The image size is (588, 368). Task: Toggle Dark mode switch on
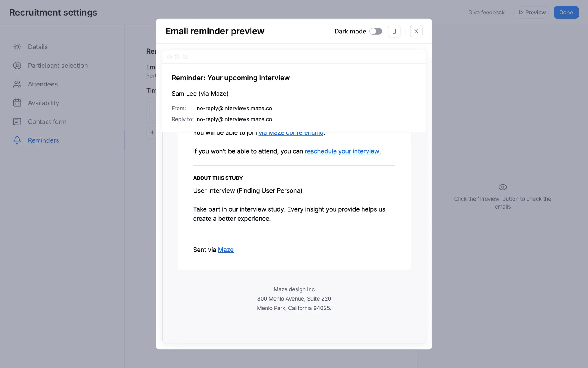click(x=375, y=31)
